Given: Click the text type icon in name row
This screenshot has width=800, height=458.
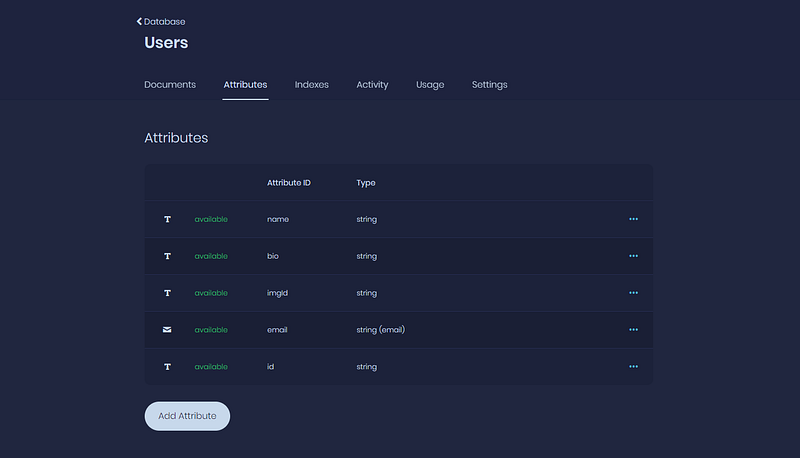Looking at the screenshot, I should click(167, 219).
